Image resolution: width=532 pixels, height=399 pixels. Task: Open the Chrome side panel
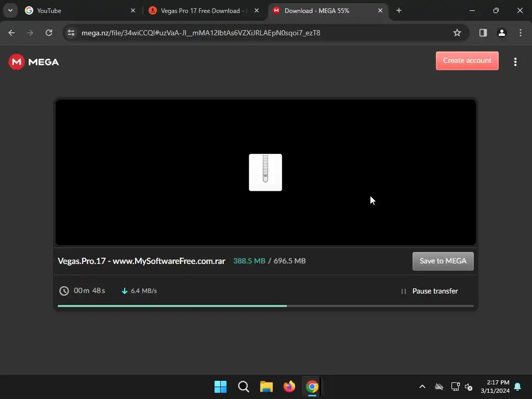[483, 33]
